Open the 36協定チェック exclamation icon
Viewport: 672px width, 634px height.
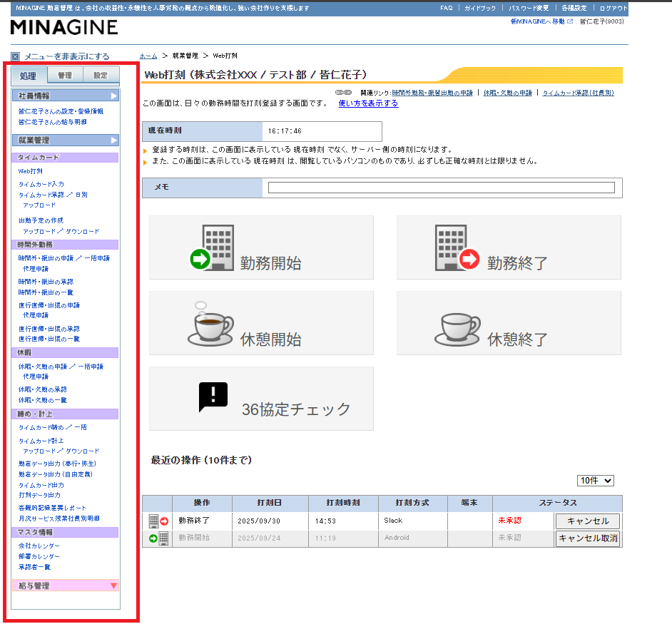[x=213, y=397]
